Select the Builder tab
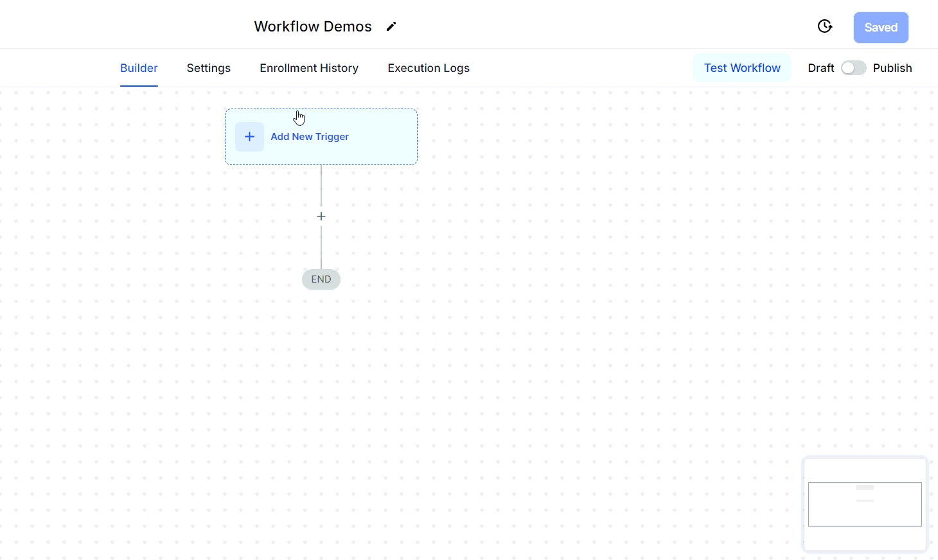Viewport: 938px width, 560px height. point(139,68)
